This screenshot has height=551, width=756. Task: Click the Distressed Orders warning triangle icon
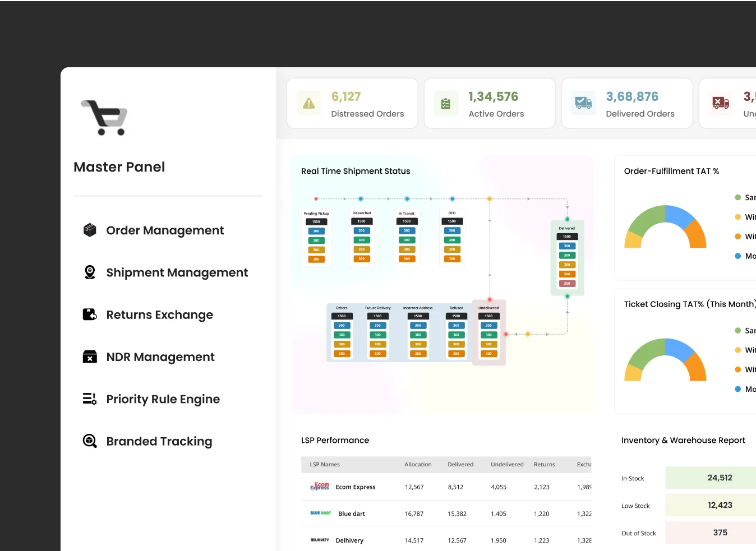click(308, 103)
